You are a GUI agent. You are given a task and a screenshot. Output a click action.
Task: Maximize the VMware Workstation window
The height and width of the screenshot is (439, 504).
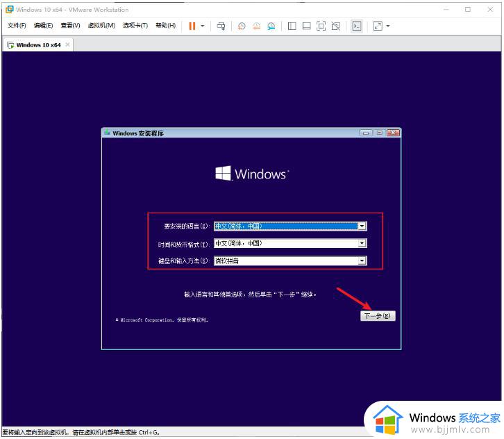[468, 9]
